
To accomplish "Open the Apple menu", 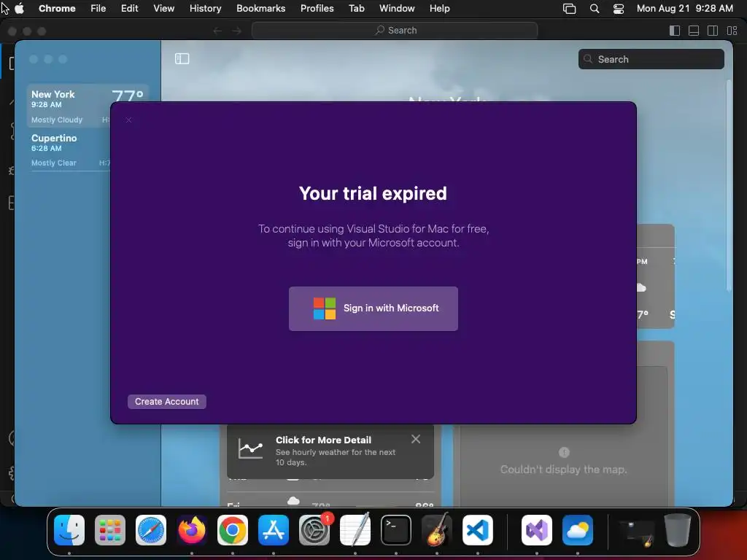I will click(x=19, y=8).
